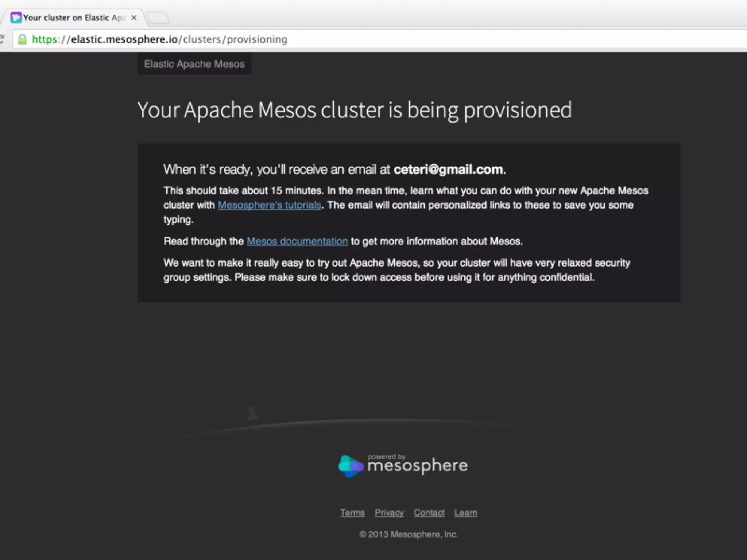Click the ceteri@gmail.com email address text
This screenshot has width=747, height=560.
(x=448, y=170)
